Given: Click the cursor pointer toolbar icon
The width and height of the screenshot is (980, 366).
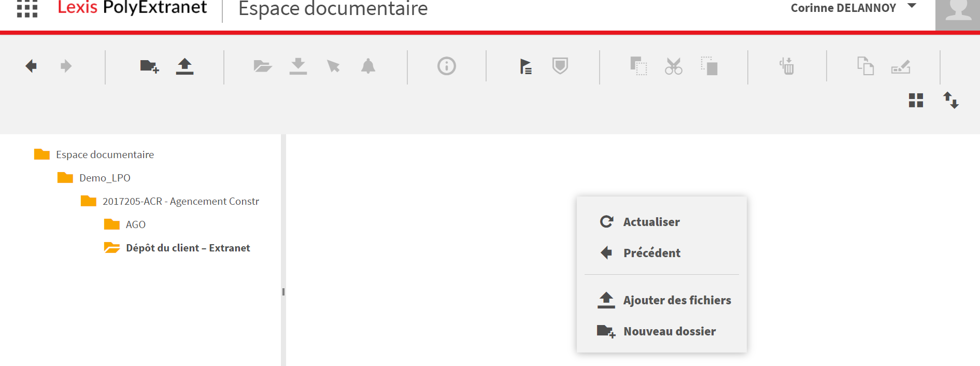Looking at the screenshot, I should (333, 66).
